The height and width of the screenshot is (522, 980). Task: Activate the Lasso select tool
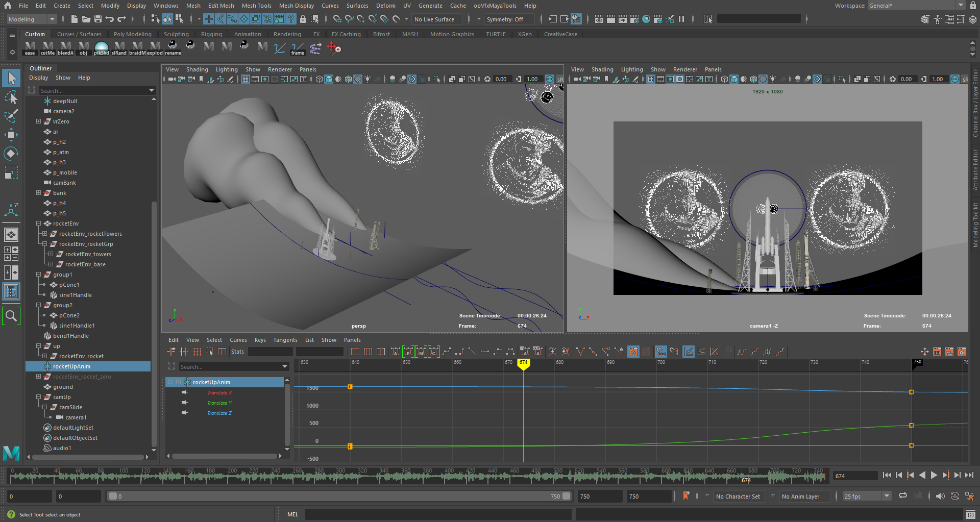coord(11,97)
